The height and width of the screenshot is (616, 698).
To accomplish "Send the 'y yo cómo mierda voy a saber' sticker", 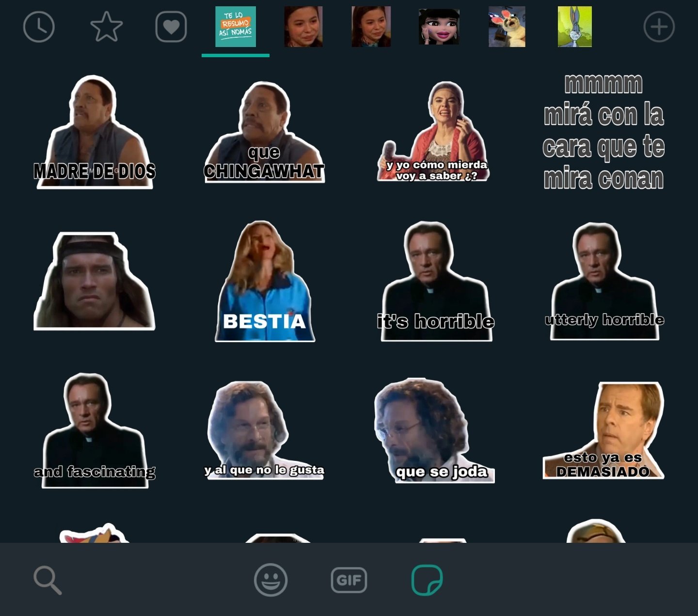I will (434, 132).
